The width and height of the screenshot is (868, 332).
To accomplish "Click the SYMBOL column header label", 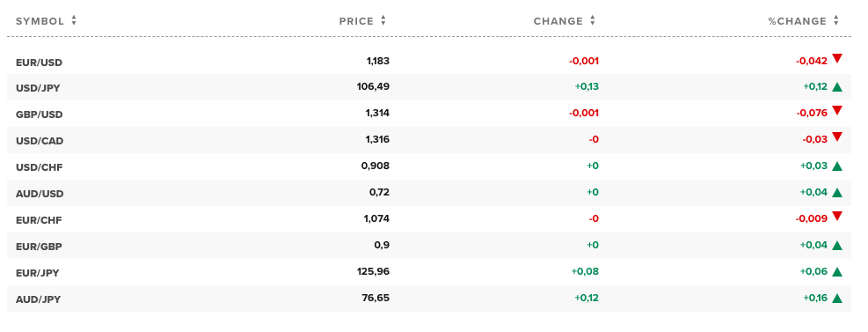I will [x=40, y=22].
